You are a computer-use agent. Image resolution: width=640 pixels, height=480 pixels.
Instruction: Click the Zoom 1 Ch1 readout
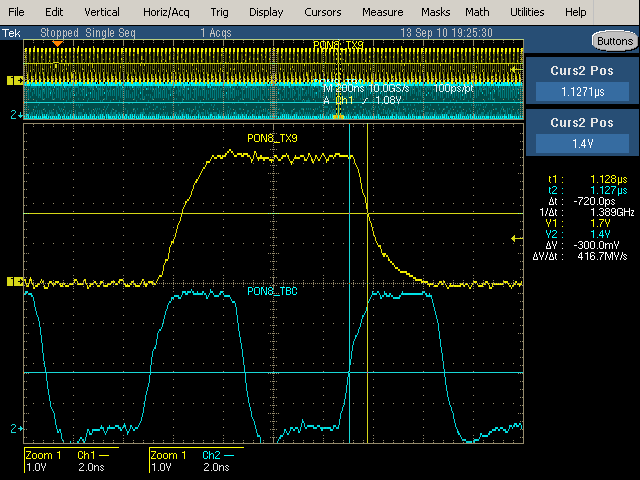pos(72,461)
